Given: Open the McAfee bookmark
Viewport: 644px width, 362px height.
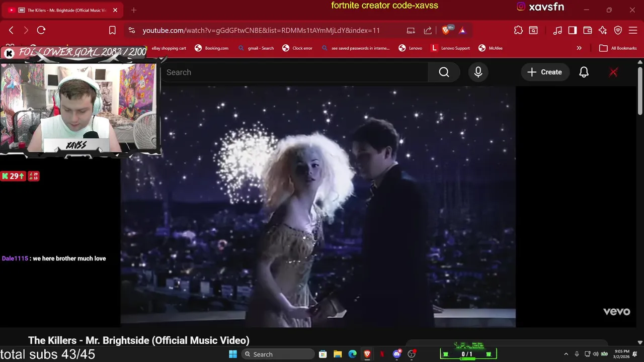Looking at the screenshot, I should coord(491,48).
